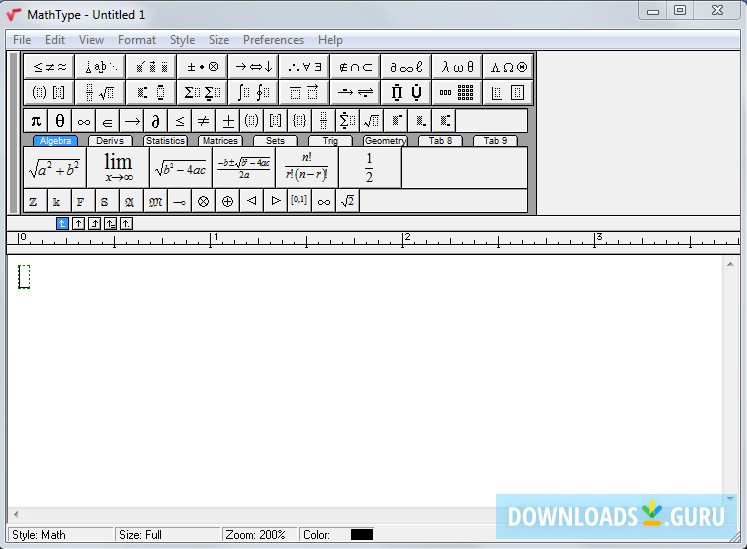Switch to the Derivs tab

pos(110,141)
